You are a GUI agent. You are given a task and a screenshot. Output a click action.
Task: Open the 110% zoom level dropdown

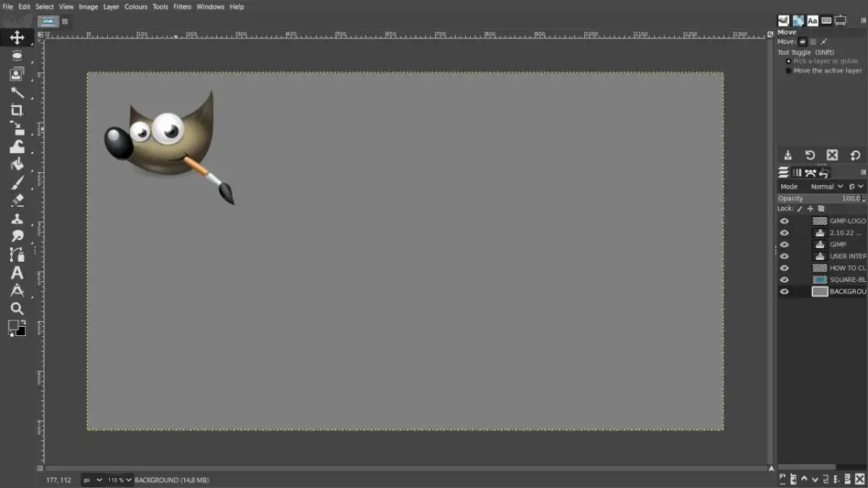pyautogui.click(x=120, y=480)
